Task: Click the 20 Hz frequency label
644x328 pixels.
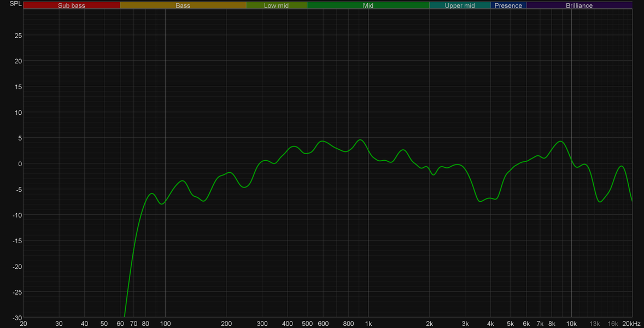Action: (24, 324)
